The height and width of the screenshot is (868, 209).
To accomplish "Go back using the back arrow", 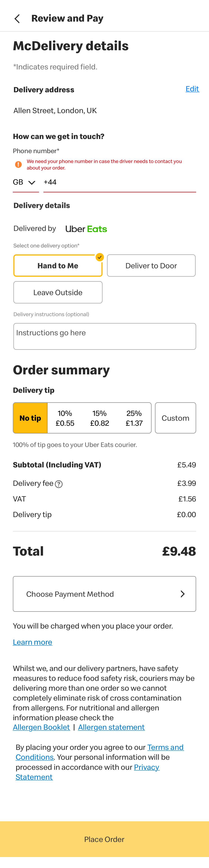I will [x=17, y=19].
